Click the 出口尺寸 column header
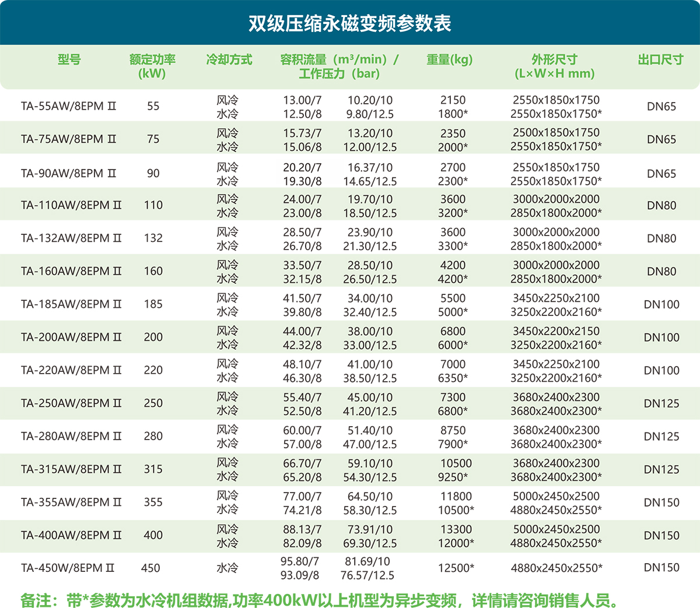Viewport: 700px width, 608px height. (660, 59)
